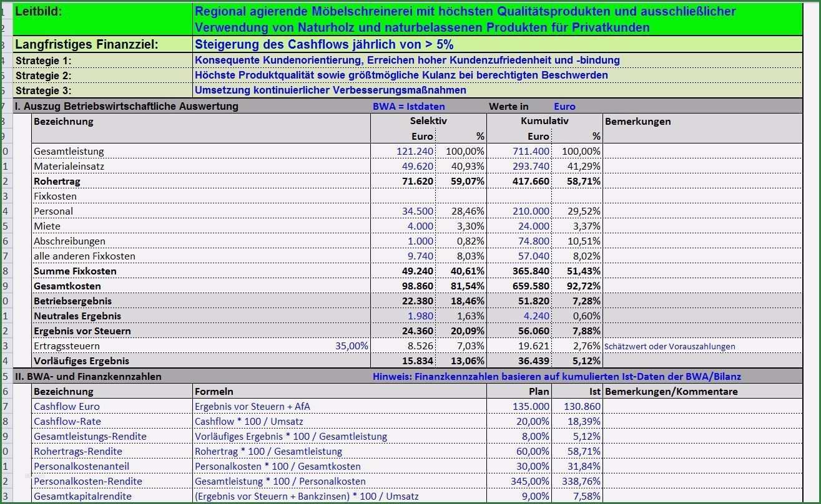Select the 'Steigerung des Cashflows' goal cell
Screen dimensions: 821x504
(x=324, y=44)
